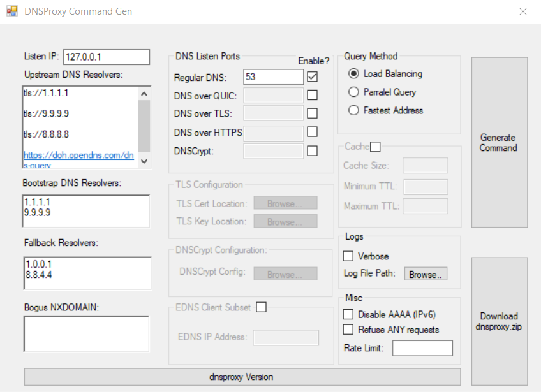Select Load Balancing query method
The image size is (541, 392).
tap(353, 73)
